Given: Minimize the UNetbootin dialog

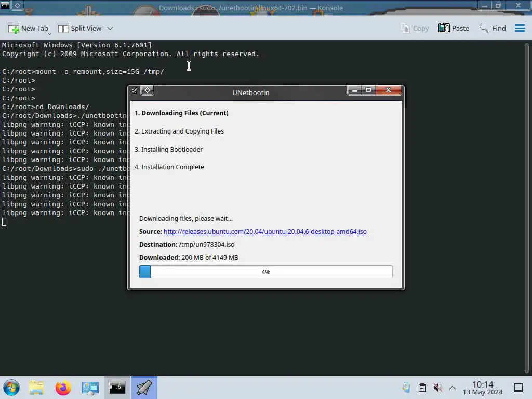Looking at the screenshot, I should [354, 90].
